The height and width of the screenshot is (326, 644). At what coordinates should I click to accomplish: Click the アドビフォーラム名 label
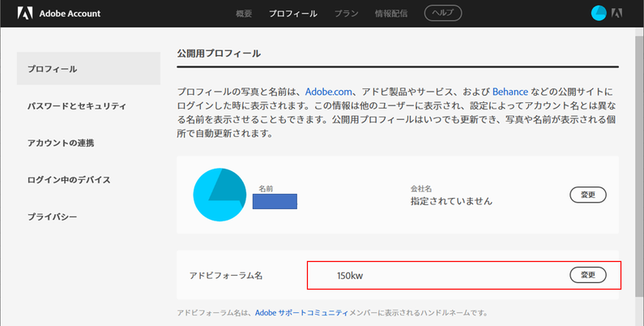(226, 276)
